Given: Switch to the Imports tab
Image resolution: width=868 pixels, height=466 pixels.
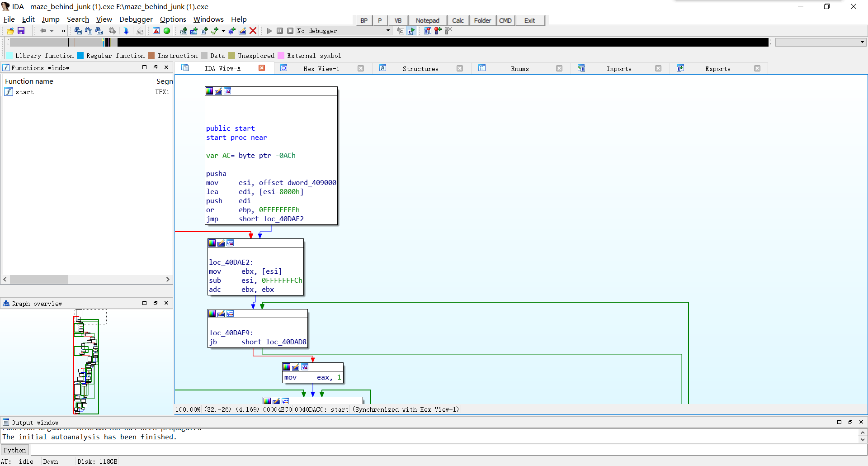Looking at the screenshot, I should coord(619,69).
